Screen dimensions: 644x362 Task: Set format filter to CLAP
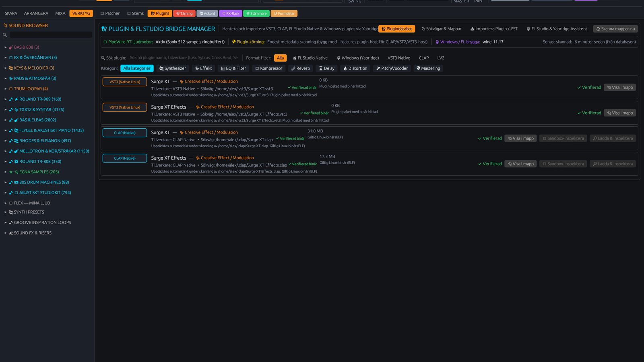424,58
